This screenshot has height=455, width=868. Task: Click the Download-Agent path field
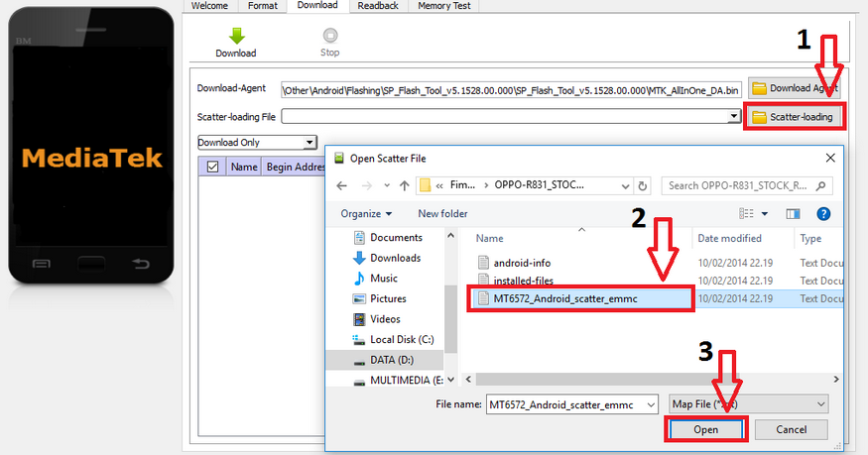coord(511,90)
